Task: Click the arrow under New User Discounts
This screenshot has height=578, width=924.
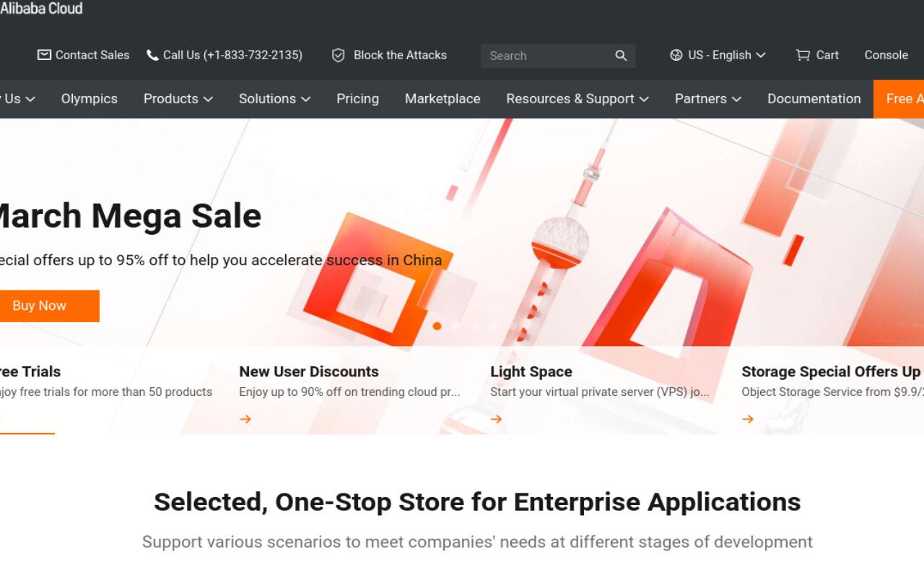Action: [x=245, y=419]
